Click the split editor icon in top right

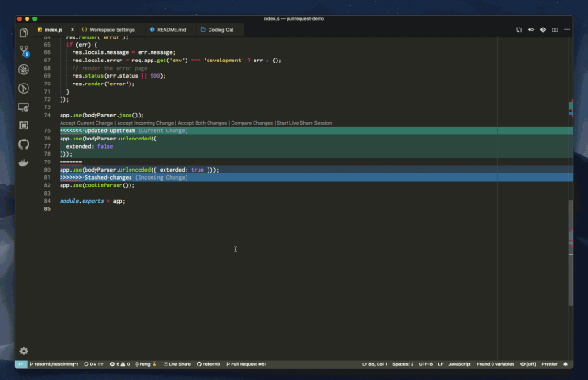[x=554, y=29]
